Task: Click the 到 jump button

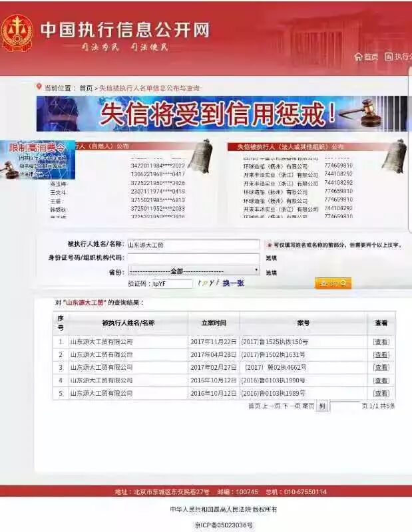Action: (x=322, y=406)
